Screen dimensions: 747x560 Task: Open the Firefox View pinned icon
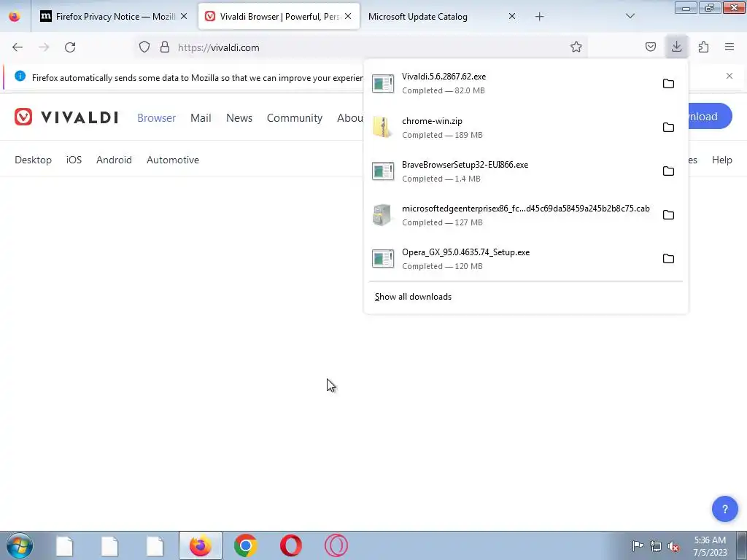coord(15,16)
